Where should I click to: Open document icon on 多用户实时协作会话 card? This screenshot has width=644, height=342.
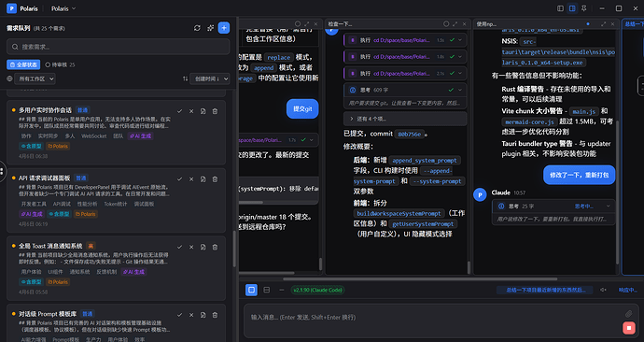[x=203, y=111]
